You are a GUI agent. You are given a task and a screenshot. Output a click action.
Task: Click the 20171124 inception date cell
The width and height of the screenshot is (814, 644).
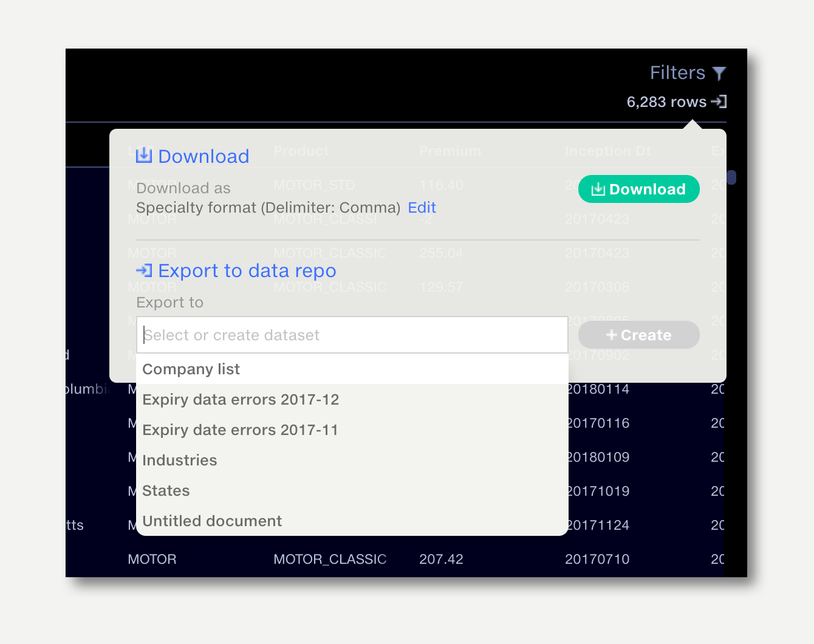pyautogui.click(x=598, y=525)
